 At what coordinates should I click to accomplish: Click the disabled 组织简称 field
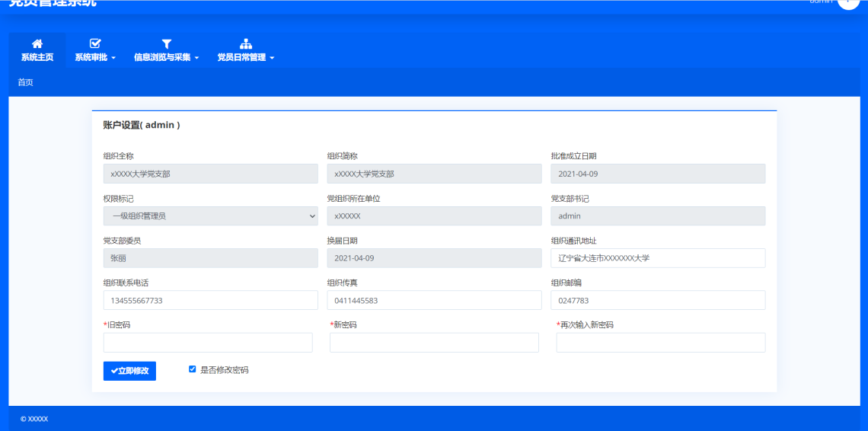435,174
